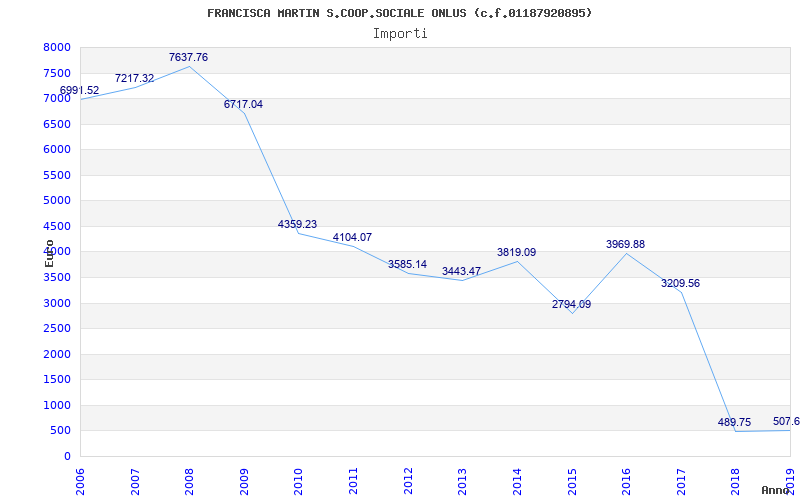Click the Euro y-axis title
This screenshot has width=800, height=500.
(49, 253)
